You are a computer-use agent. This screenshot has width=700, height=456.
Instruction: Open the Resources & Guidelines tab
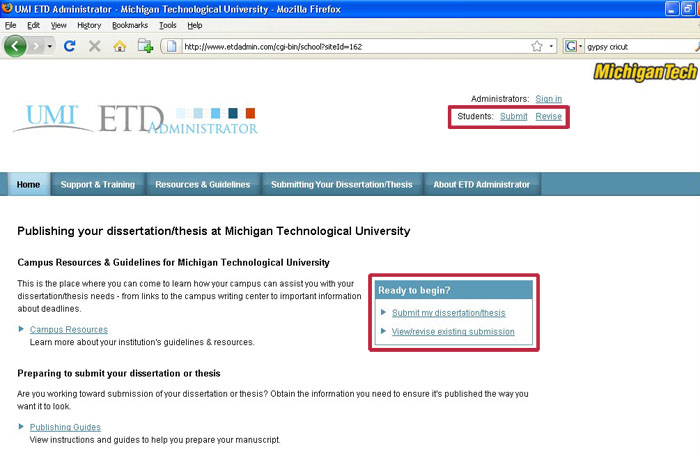tap(203, 184)
